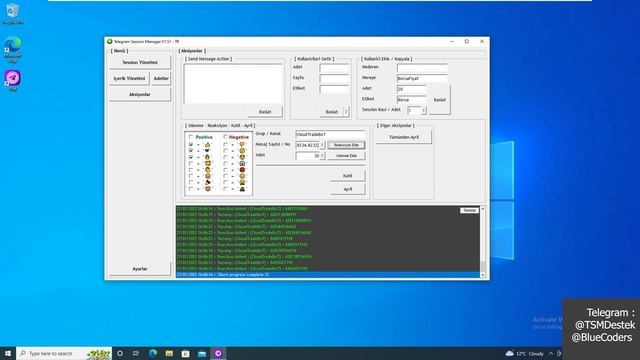
Task: Click the heart emoji in Positive list
Action: pyautogui.click(x=207, y=151)
